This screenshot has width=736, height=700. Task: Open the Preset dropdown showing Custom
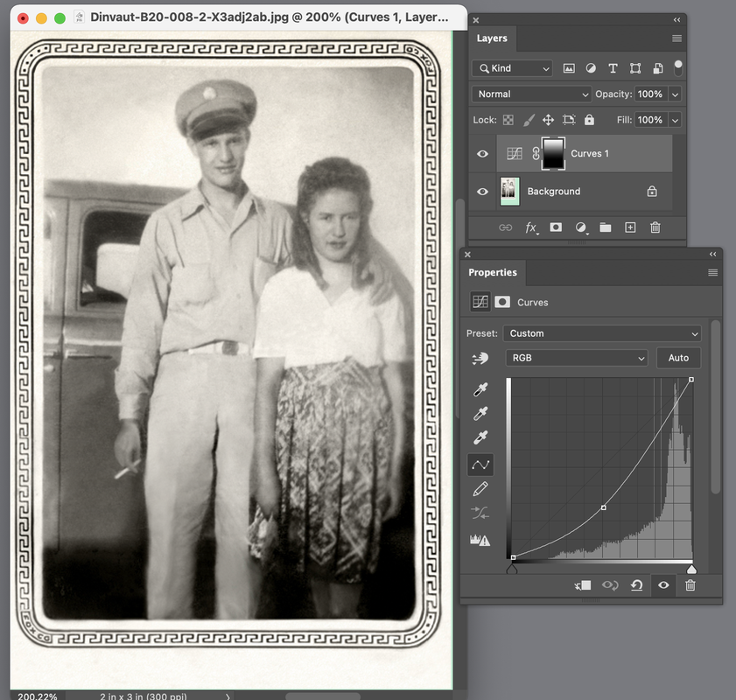pos(603,333)
